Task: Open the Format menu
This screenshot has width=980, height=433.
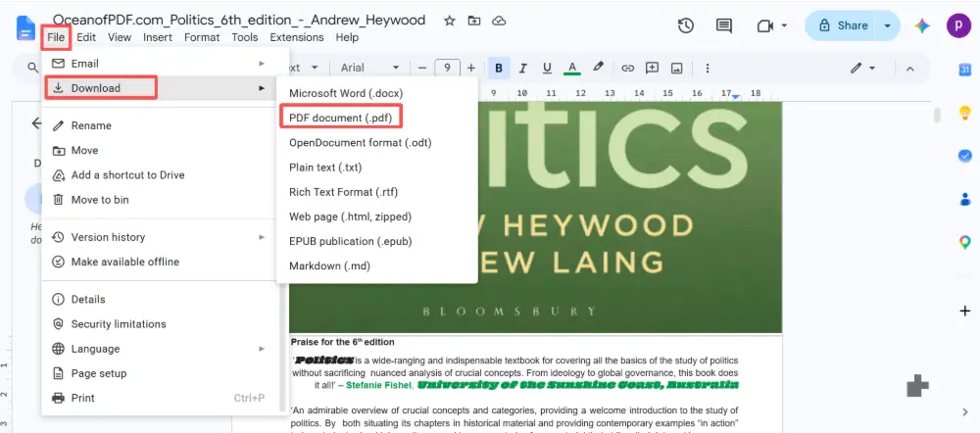Action: tap(202, 37)
